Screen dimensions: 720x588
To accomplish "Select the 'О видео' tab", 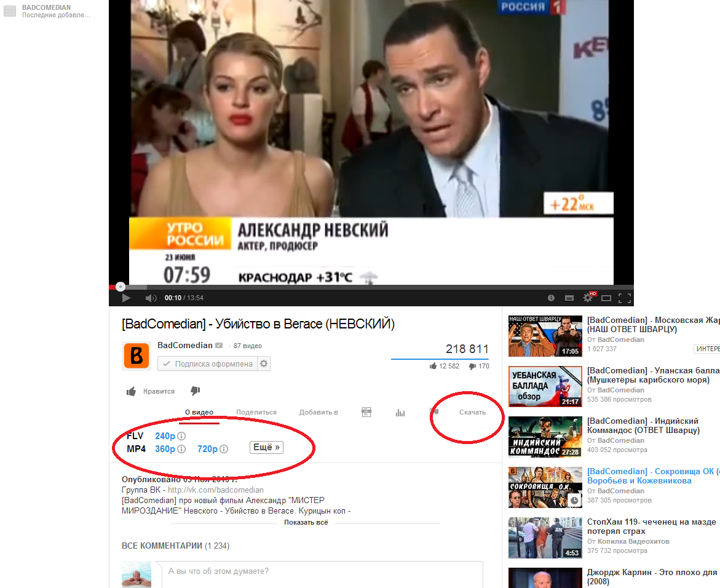I will [x=199, y=412].
